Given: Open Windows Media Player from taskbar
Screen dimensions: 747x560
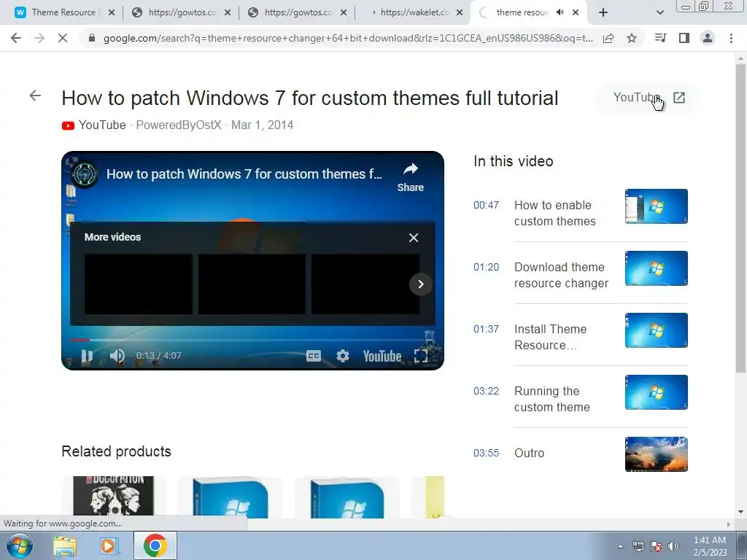Looking at the screenshot, I should pos(108,546).
